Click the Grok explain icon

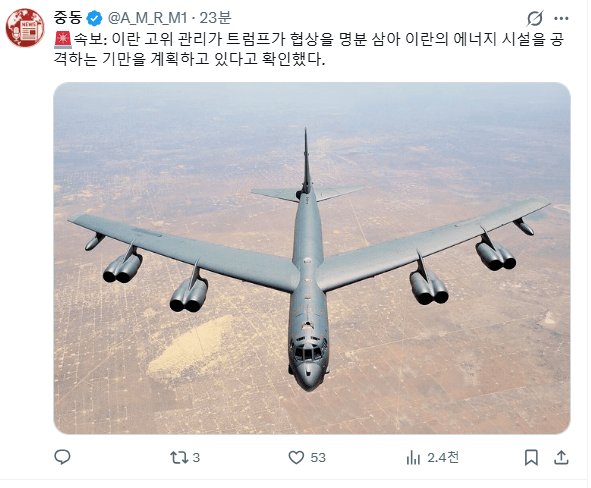(x=535, y=18)
